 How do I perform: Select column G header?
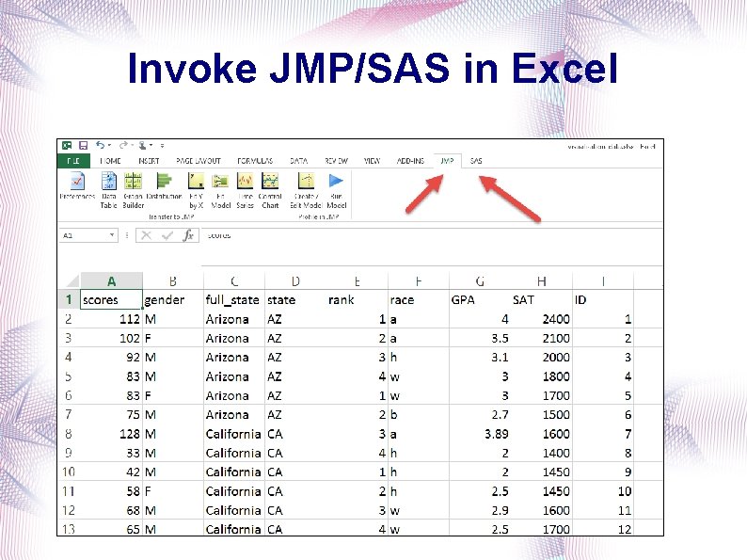(480, 281)
